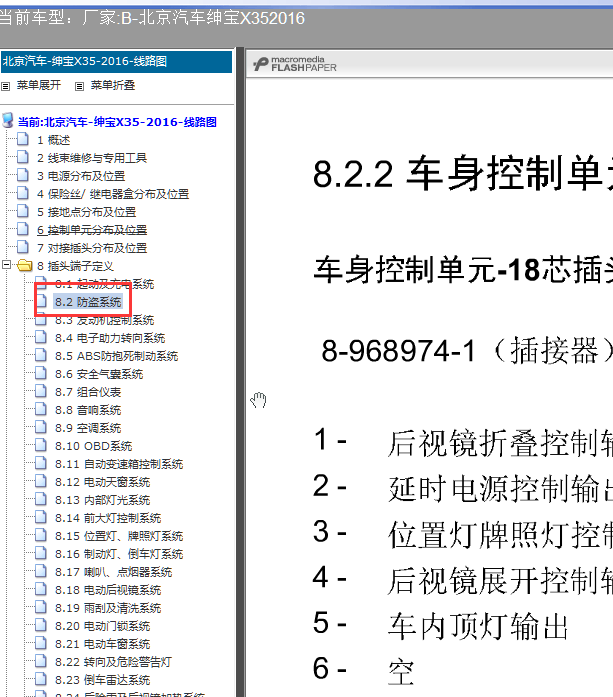This screenshot has width=613, height=697.
Task: Click page icon beside 8.10 OBD系统
Action: coord(41,445)
